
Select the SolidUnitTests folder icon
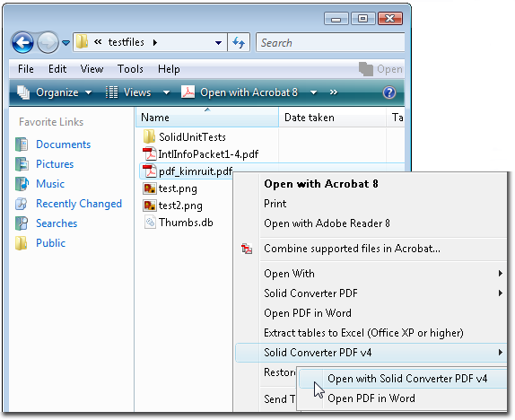tap(149, 136)
